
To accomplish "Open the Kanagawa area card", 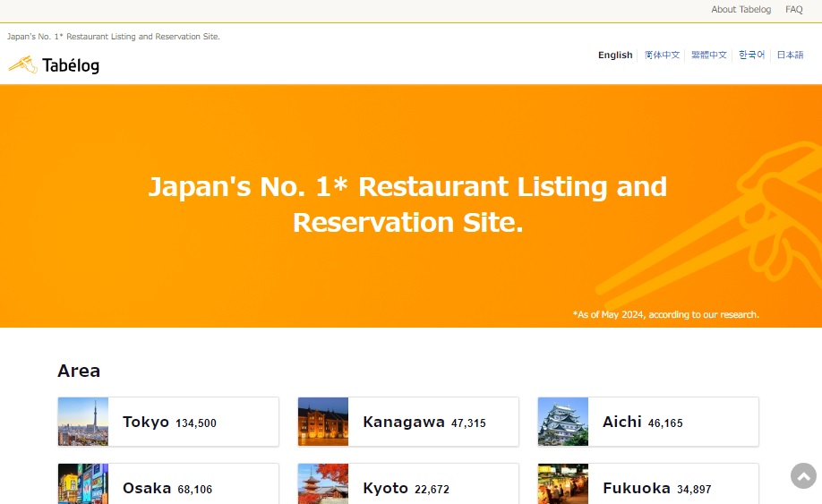I will (408, 422).
